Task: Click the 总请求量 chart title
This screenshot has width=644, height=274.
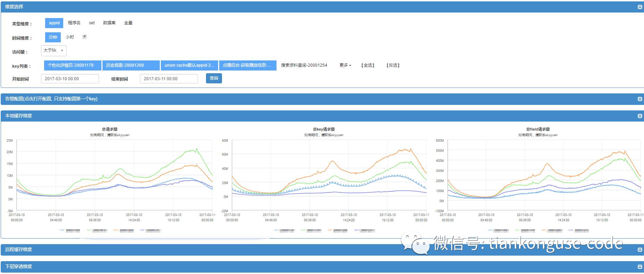Action: (x=110, y=129)
